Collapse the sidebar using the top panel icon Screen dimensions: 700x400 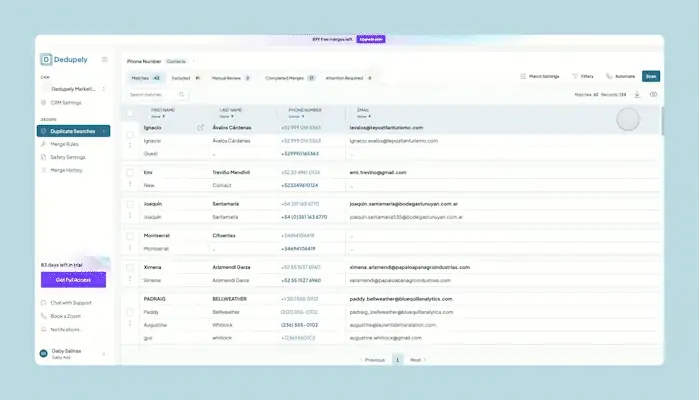point(104,59)
